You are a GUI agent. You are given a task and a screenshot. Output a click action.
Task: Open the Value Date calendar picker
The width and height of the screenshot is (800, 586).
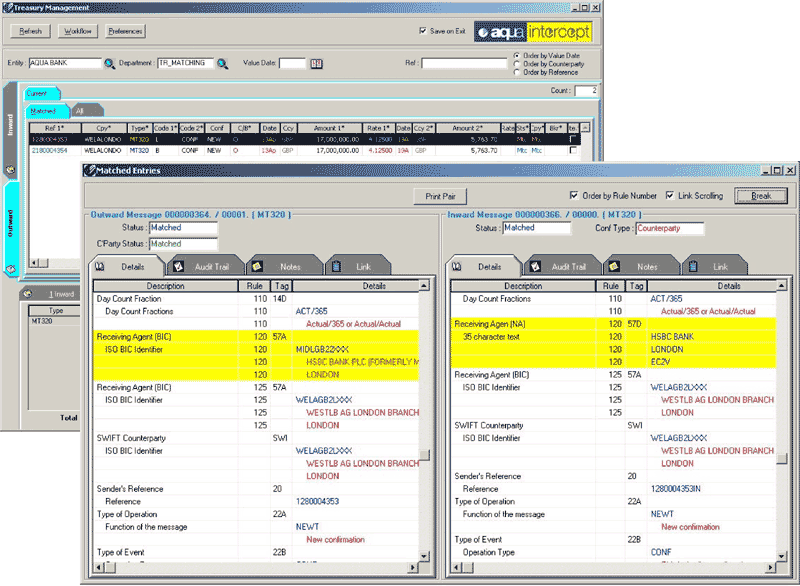317,63
